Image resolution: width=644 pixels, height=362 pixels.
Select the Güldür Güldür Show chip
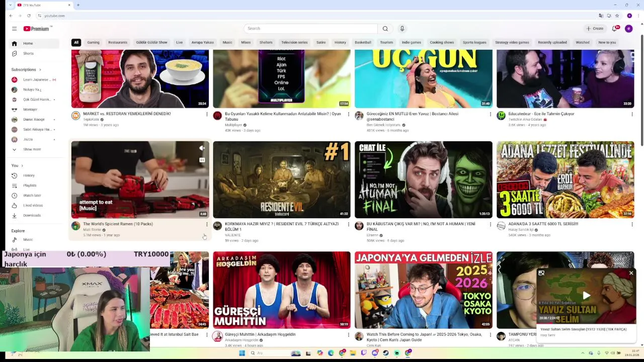[151, 42]
